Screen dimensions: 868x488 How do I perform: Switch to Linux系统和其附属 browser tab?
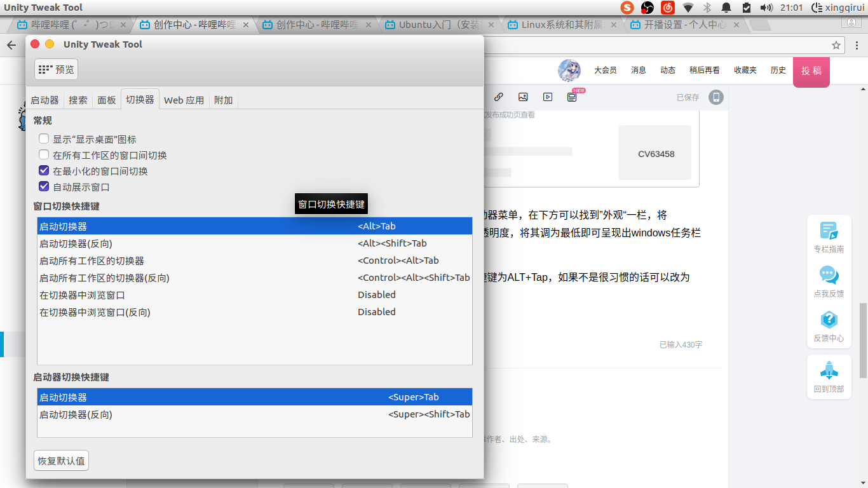point(561,25)
